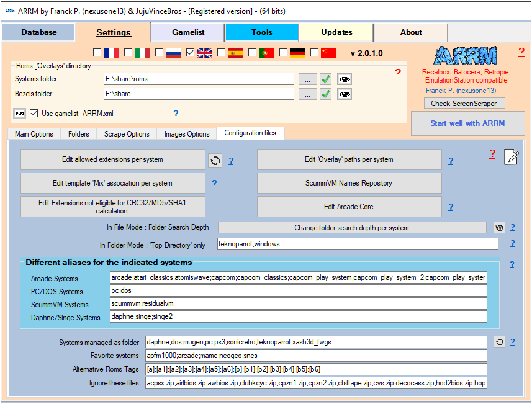Enable the German flag language checkbox
The height and width of the screenshot is (404, 532).
(284, 53)
